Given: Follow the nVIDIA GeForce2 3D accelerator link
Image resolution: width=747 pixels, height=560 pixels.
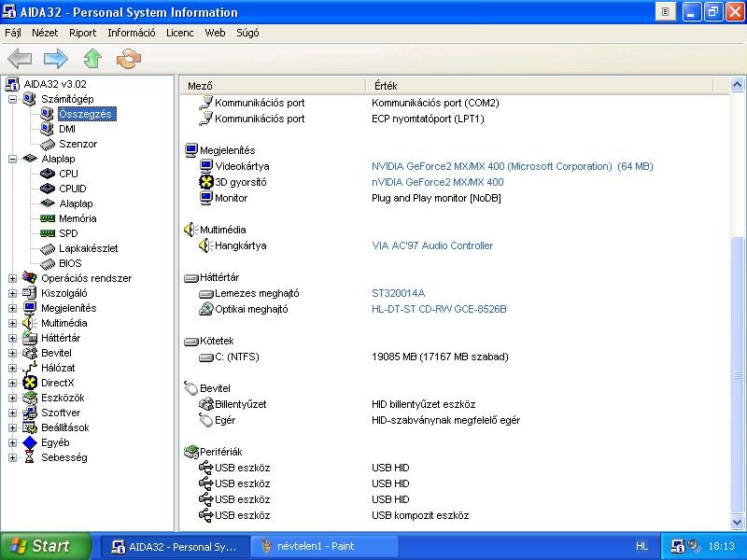Looking at the screenshot, I should coord(437,182).
